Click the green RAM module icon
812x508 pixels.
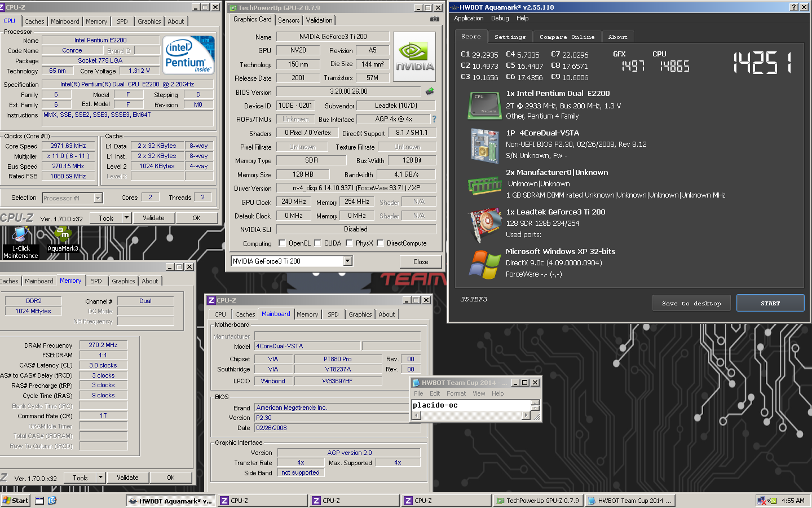[x=484, y=185]
